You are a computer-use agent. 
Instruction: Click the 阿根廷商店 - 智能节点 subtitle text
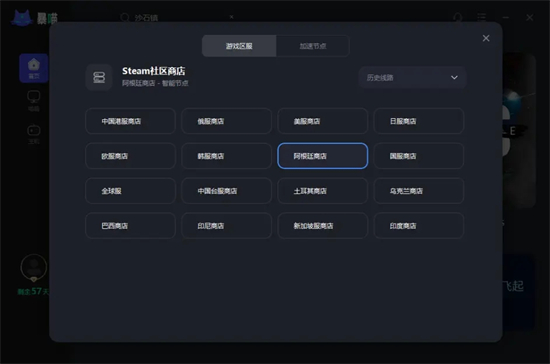pos(155,83)
